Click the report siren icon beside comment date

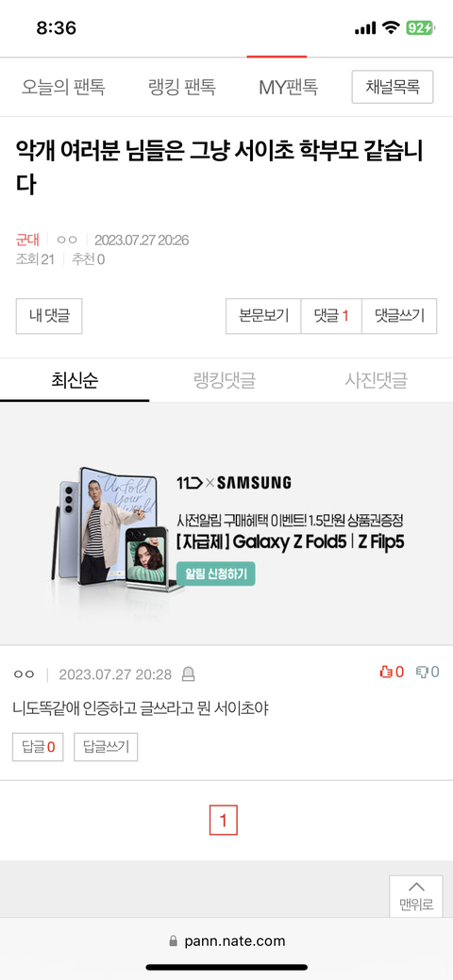click(x=188, y=674)
